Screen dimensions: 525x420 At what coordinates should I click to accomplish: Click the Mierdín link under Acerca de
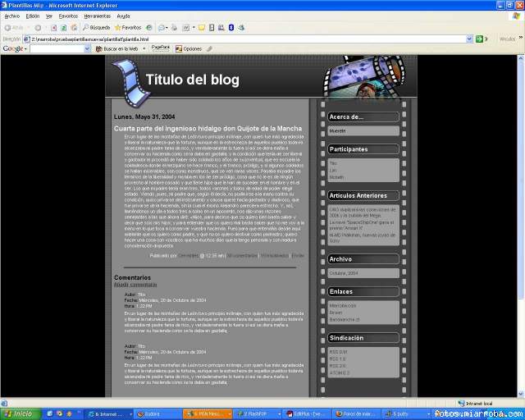click(337, 131)
